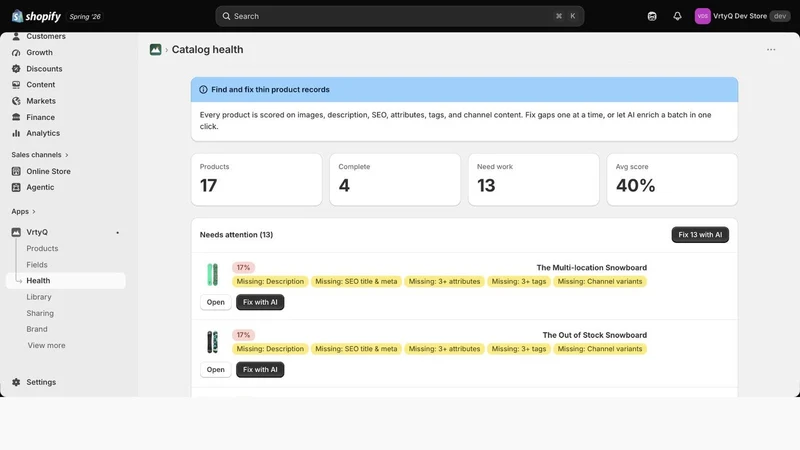Image resolution: width=800 pixels, height=450 pixels.
Task: Click the VrtyQ app icon in breadcrumb
Action: [156, 49]
